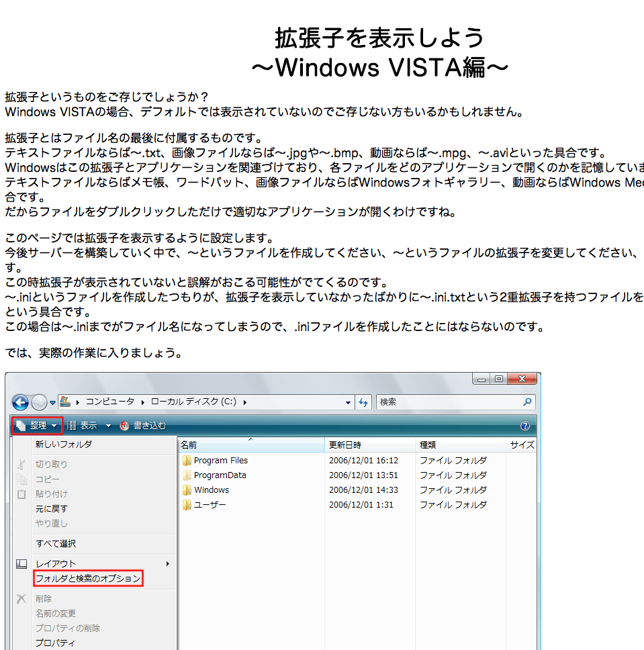This screenshot has height=650, width=644.
Task: Expand arrow after ローカル ディスク (C:) breadcrumb
Action: click(x=245, y=402)
